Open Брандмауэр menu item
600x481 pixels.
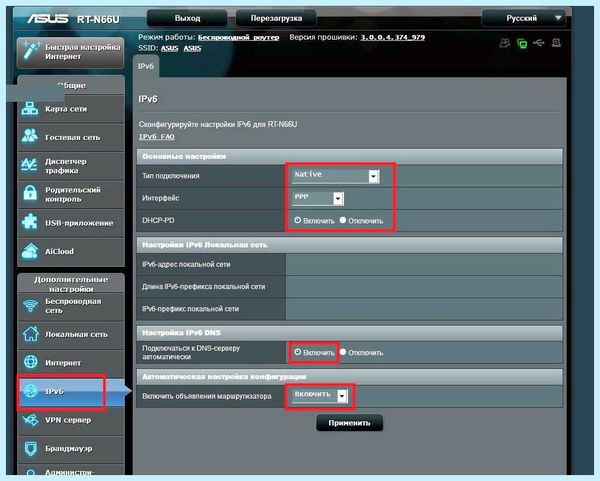tap(71, 448)
